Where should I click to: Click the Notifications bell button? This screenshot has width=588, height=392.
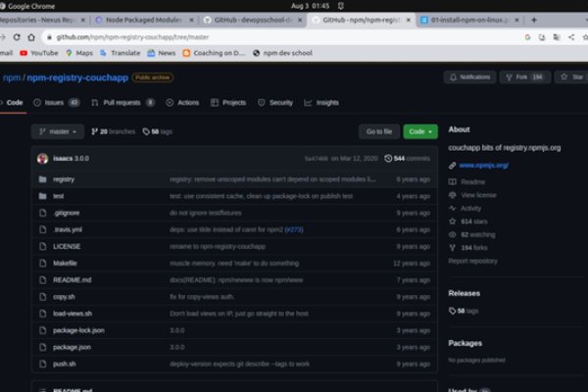(469, 76)
